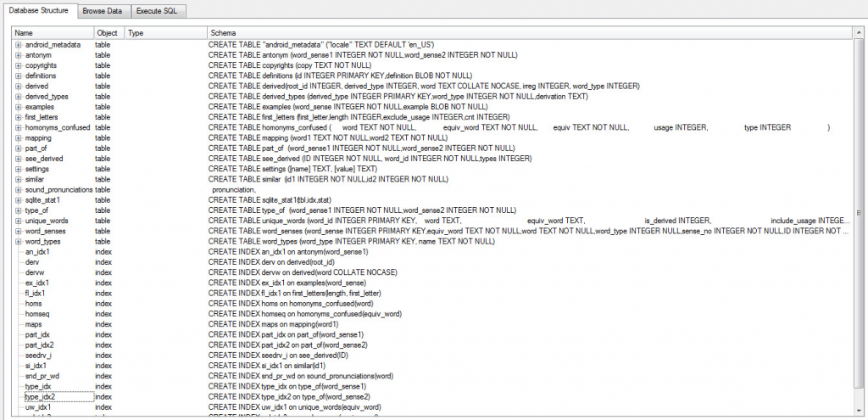Click the CREATE INDEX homs schema text
868x420 pixels.
click(x=291, y=303)
